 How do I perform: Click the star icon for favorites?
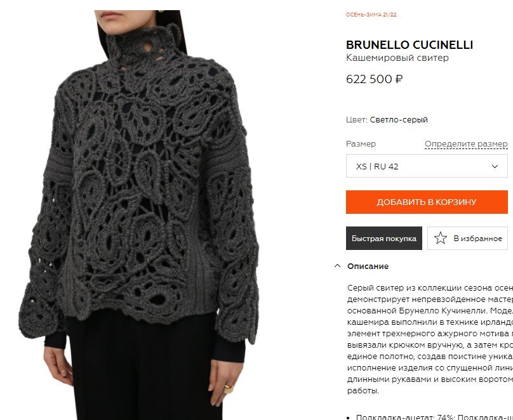tap(441, 239)
